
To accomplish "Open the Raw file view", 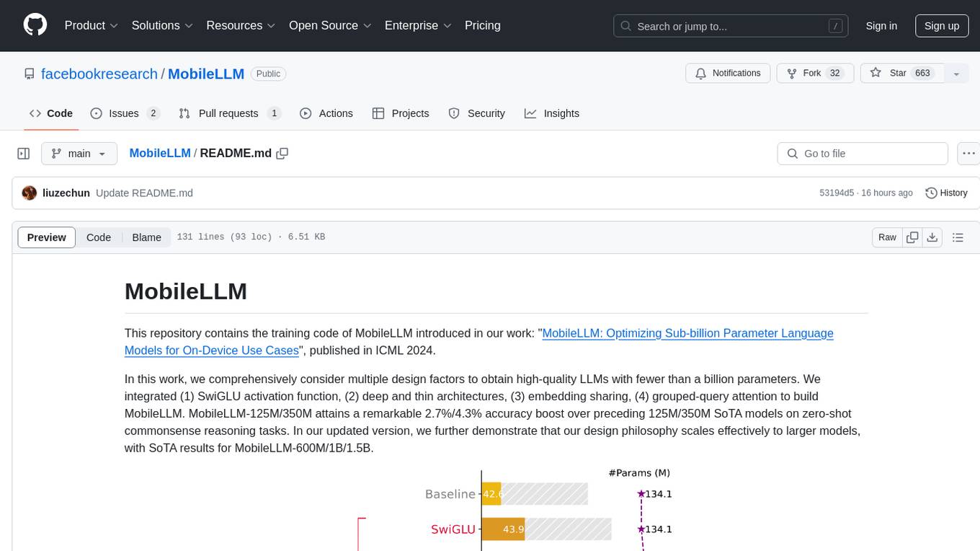I will point(887,237).
